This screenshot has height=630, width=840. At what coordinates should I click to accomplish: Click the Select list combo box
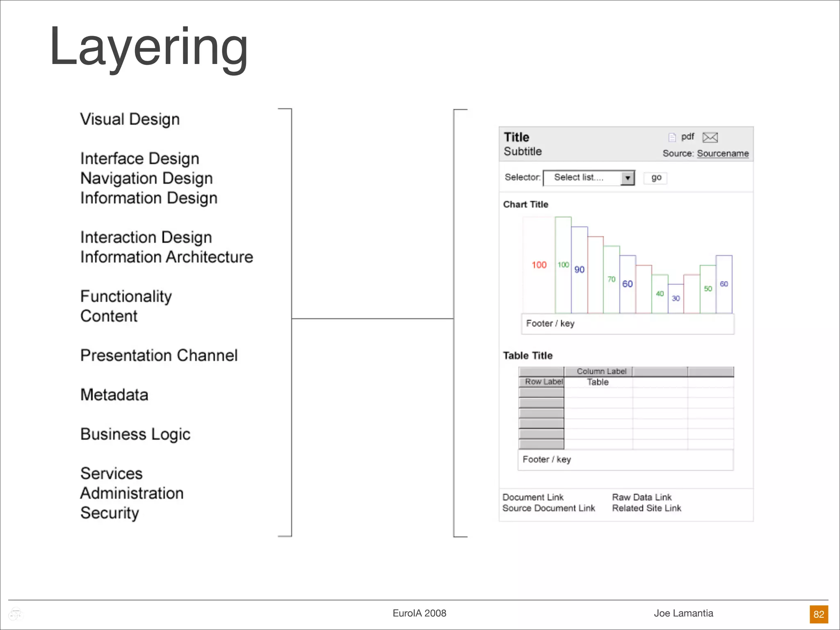[589, 178]
